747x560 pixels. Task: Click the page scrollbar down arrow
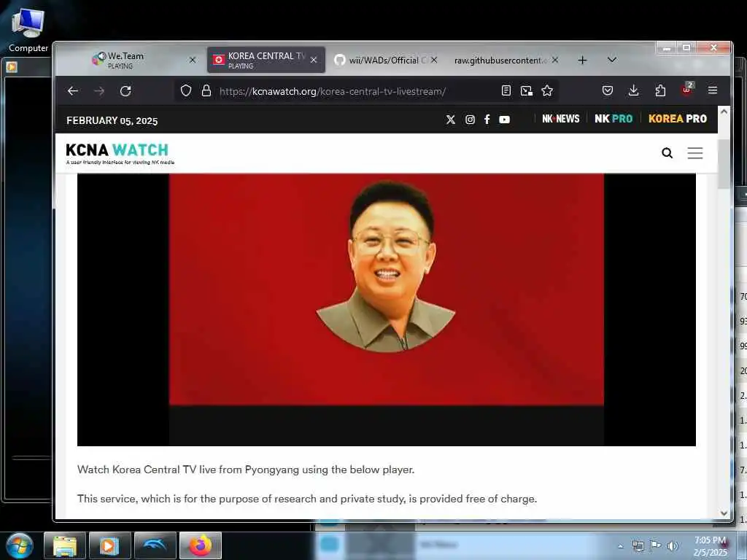coord(724,513)
